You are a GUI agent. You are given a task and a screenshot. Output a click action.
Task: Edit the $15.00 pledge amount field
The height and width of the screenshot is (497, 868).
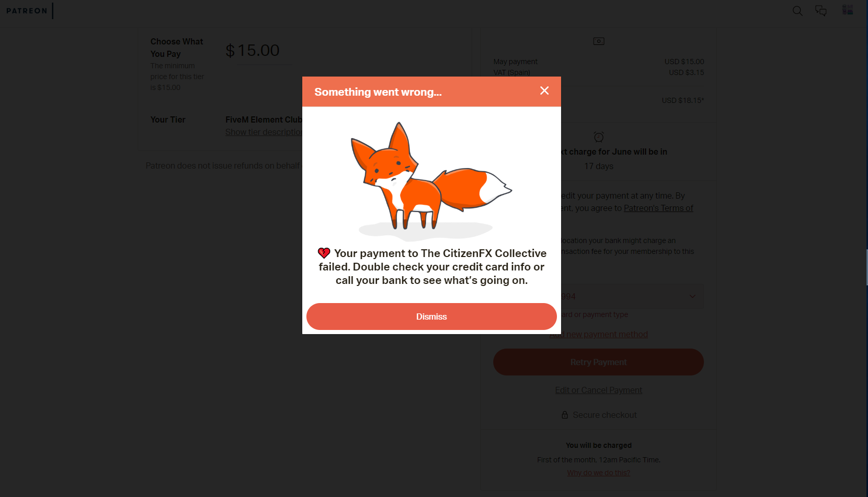click(265, 51)
